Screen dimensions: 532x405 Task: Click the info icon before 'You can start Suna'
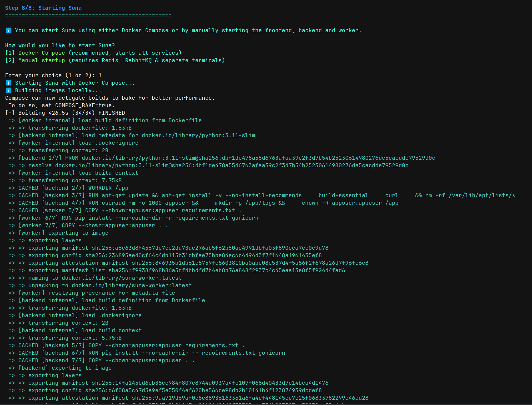[9, 30]
